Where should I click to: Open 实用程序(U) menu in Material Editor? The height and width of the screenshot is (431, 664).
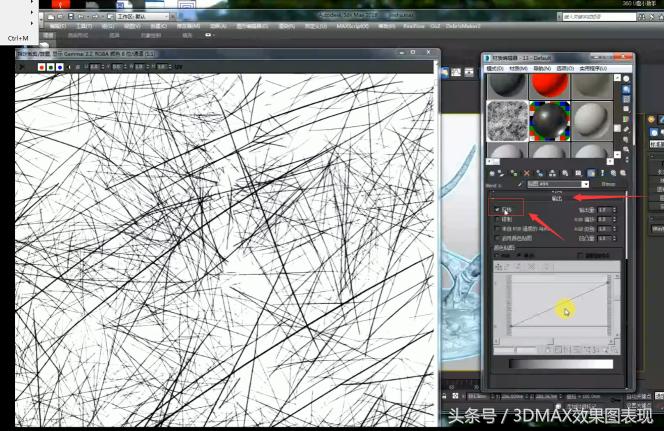593,68
